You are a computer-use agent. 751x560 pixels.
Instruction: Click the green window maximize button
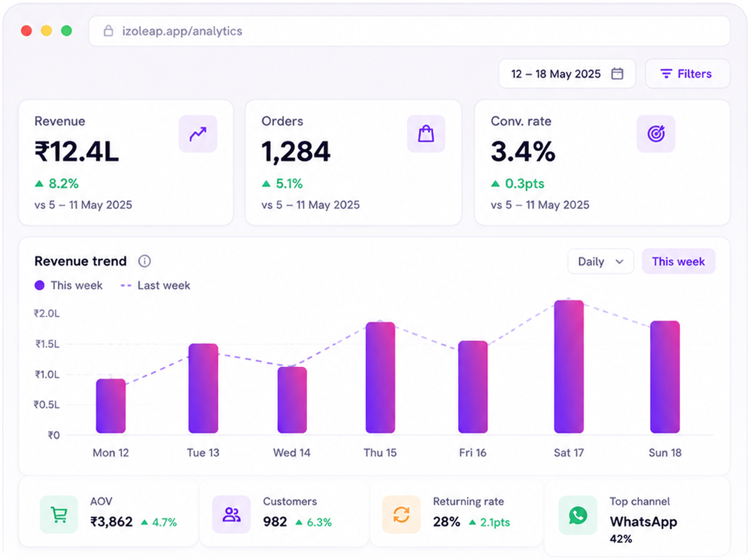[67, 31]
